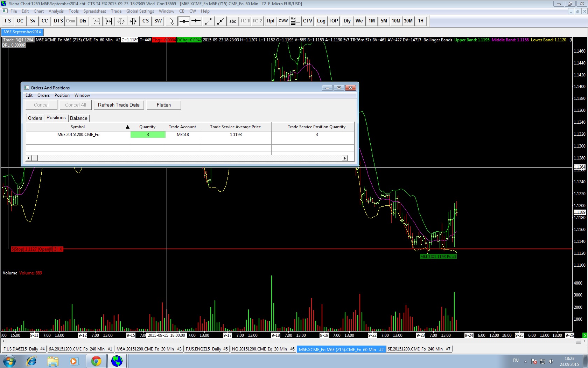Open the File menu

[14, 11]
